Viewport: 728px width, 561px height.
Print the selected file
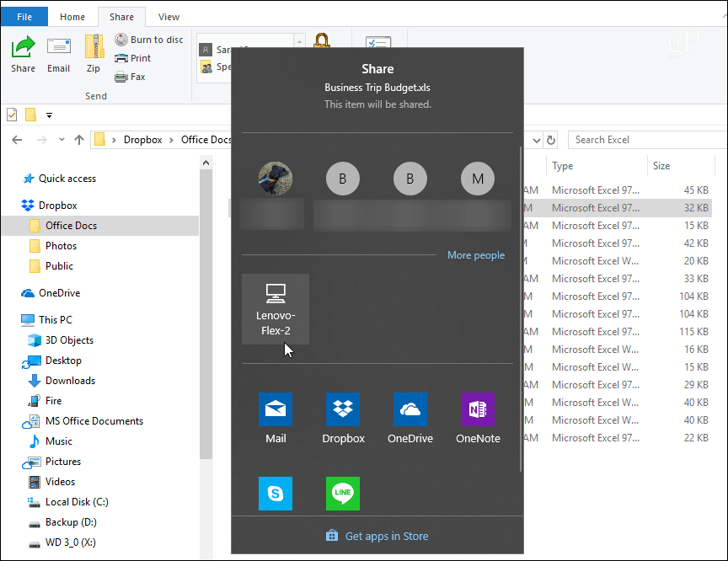[133, 58]
